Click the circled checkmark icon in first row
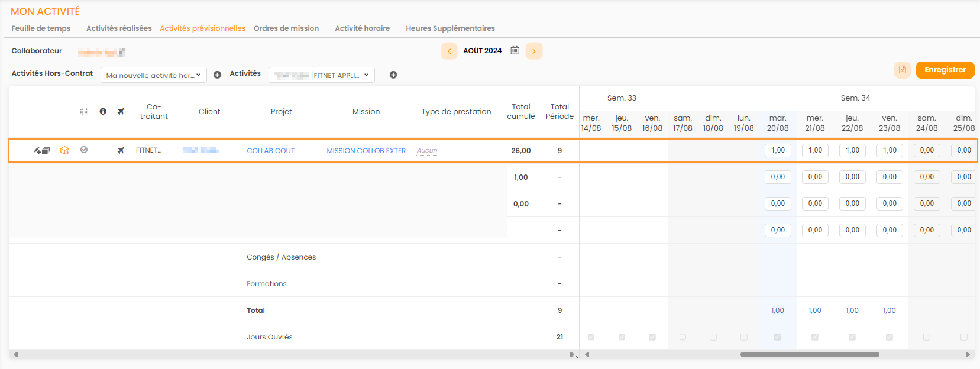The image size is (980, 369). (x=84, y=150)
